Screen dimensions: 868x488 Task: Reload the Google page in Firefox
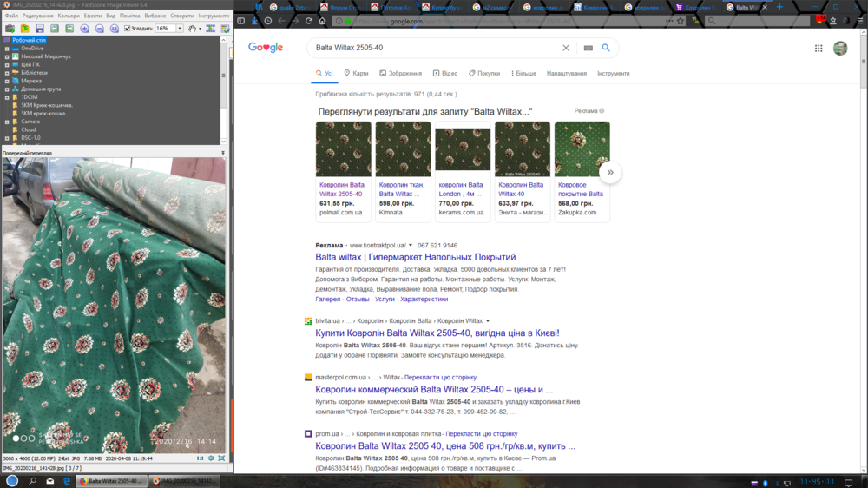tap(308, 21)
